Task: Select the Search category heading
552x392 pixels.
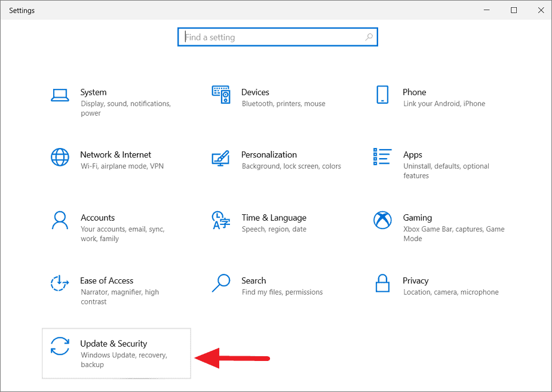Action: 253,280
